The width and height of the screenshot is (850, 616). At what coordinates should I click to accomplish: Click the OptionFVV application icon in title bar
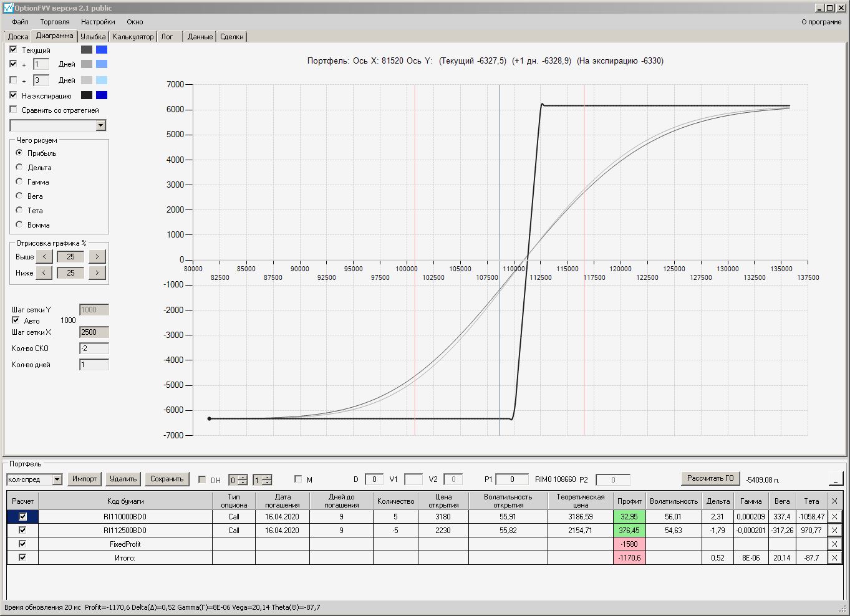point(8,8)
